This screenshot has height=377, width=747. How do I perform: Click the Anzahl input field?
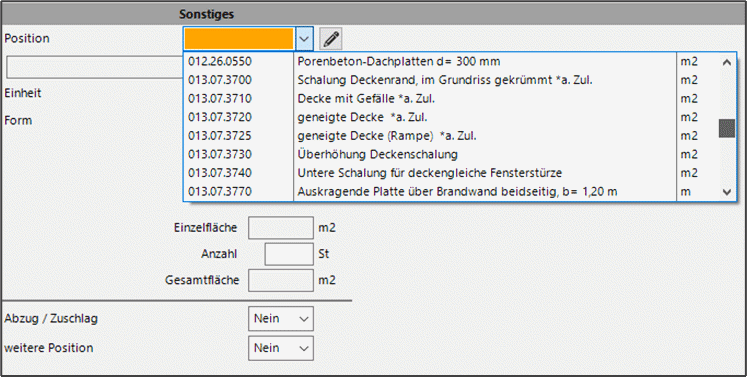(x=289, y=254)
